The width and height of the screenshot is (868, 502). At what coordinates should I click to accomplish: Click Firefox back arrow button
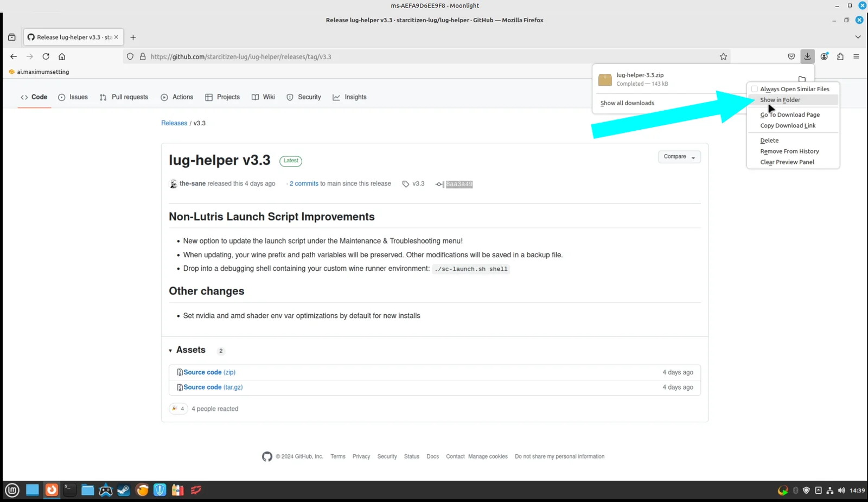[x=14, y=56]
